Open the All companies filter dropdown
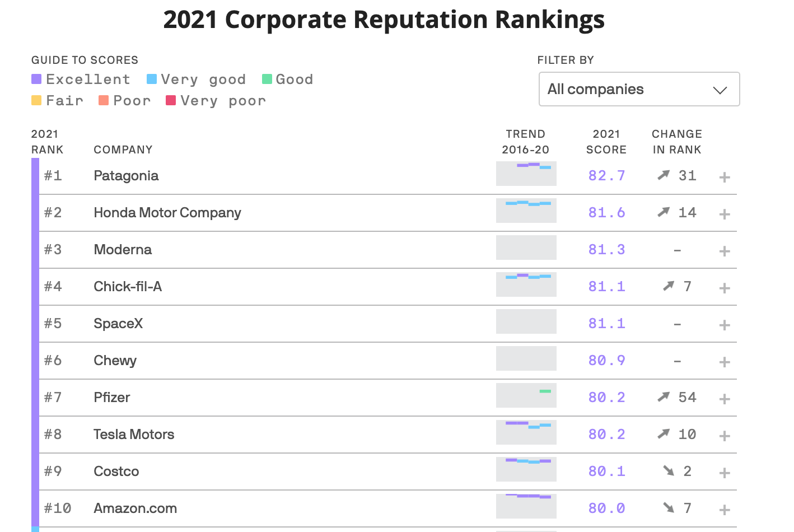Image resolution: width=794 pixels, height=532 pixels. coord(639,89)
